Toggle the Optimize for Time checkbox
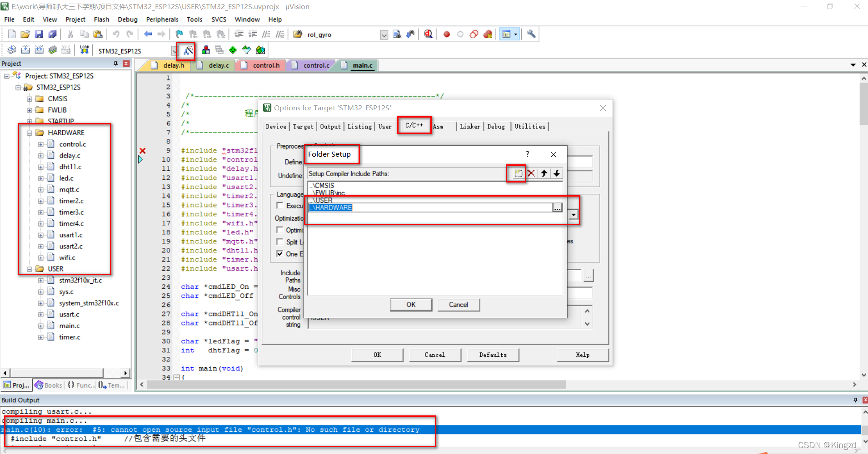The width and height of the screenshot is (868, 454). tap(280, 230)
